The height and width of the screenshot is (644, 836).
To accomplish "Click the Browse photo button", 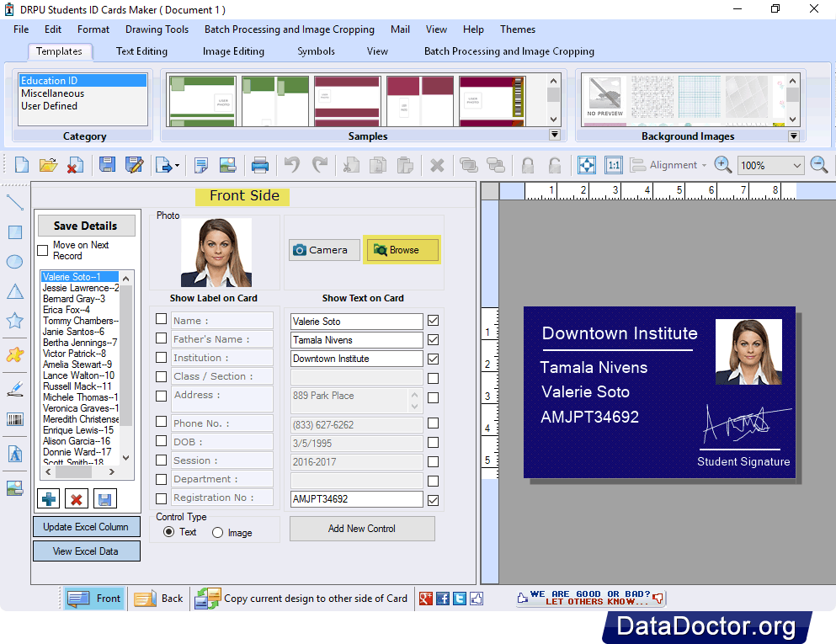I will 402,249.
